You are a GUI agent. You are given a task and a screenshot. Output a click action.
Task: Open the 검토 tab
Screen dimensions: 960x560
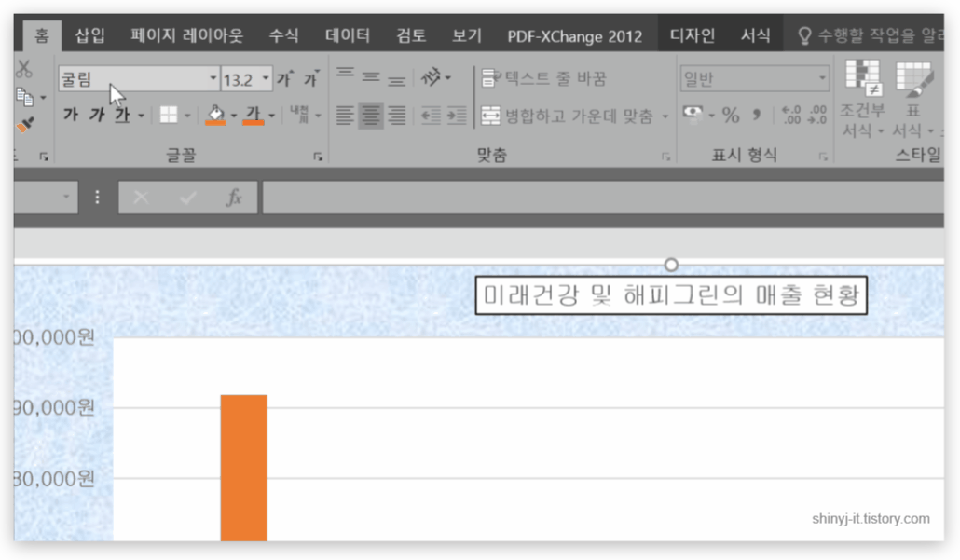pyautogui.click(x=411, y=35)
